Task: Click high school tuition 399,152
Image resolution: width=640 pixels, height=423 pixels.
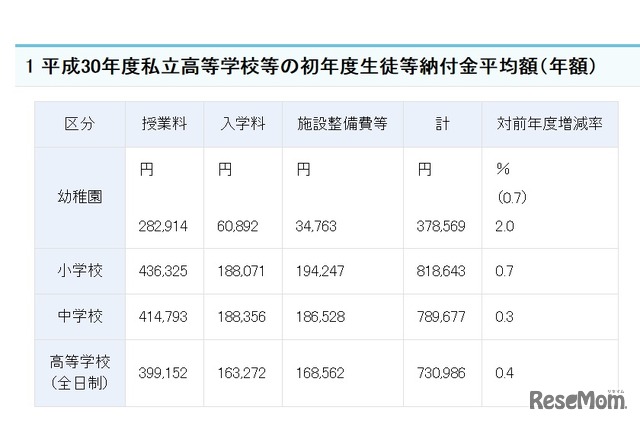Action: point(163,373)
